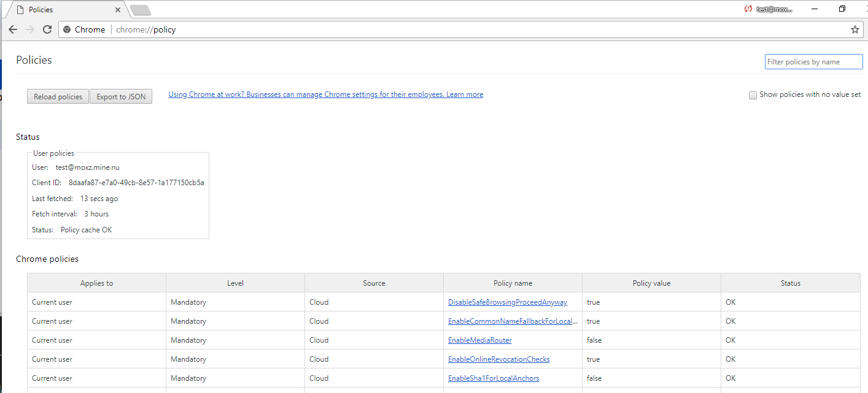This screenshot has width=868, height=393.
Task: Open the test@mox... profile button
Action: click(768, 9)
